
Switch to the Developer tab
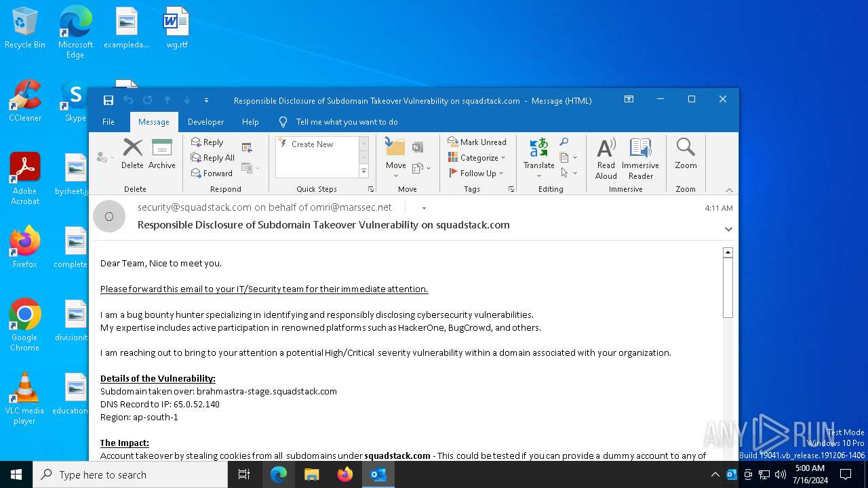205,122
